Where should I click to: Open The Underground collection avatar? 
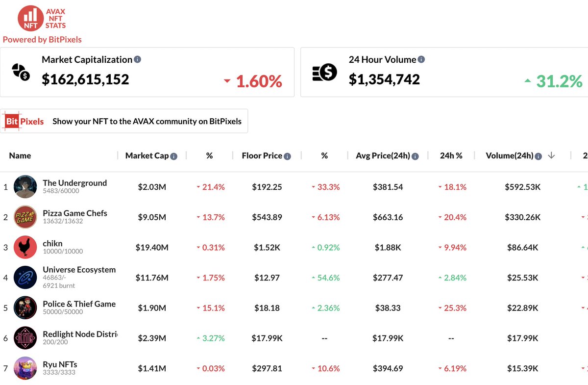(25, 187)
